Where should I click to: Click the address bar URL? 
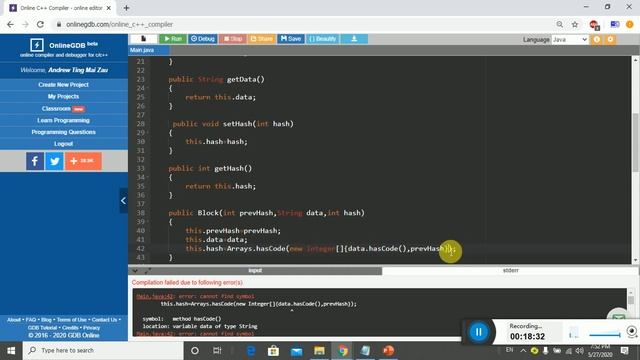120,24
